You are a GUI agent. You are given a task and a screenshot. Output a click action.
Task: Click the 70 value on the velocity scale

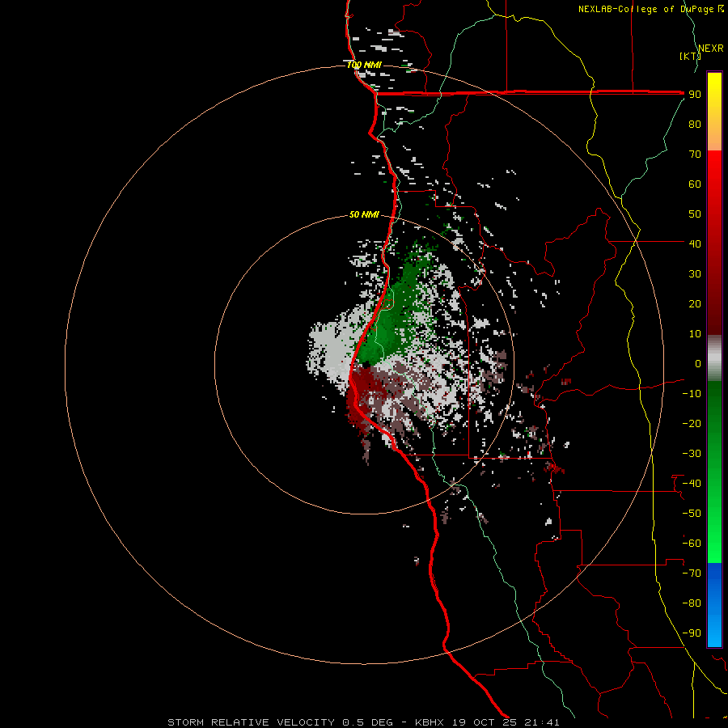[695, 154]
